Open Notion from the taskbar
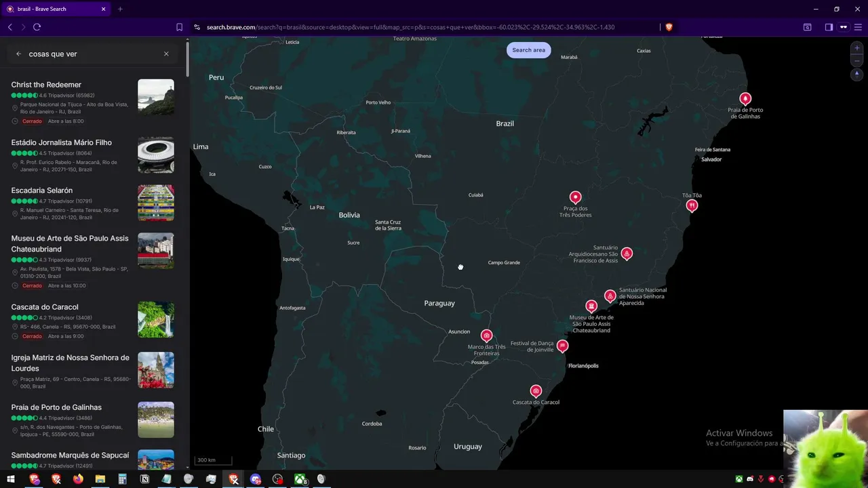The image size is (868, 488). click(144, 479)
